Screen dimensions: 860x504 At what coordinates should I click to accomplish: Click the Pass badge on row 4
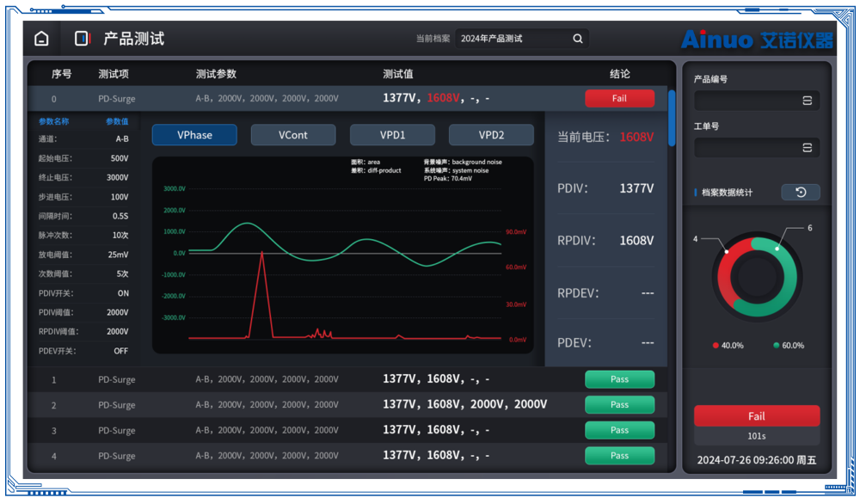(x=619, y=456)
